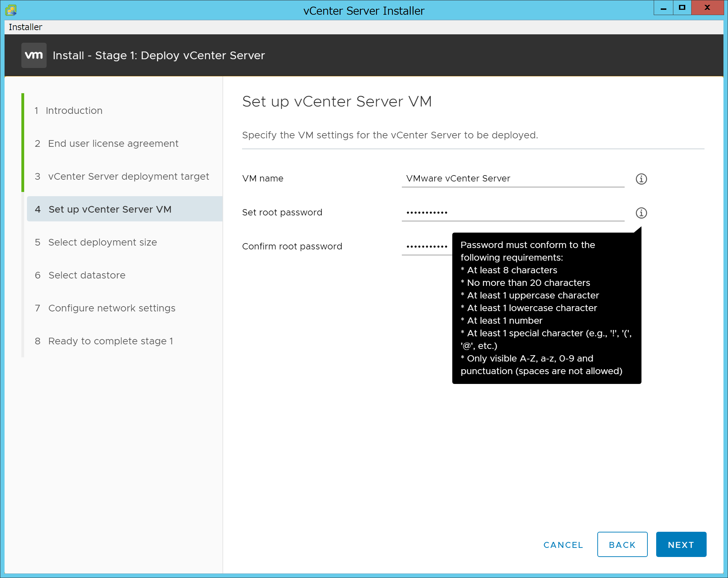The width and height of the screenshot is (728, 578).
Task: Click 'Install - Stage 1: Deploy vCenter Server' title
Action: click(x=159, y=55)
